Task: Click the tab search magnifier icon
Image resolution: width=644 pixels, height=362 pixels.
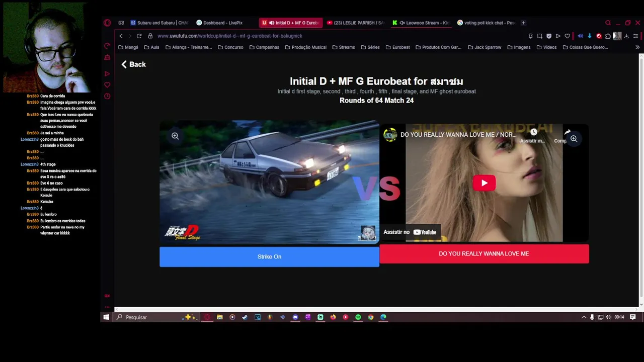Action: [608, 23]
